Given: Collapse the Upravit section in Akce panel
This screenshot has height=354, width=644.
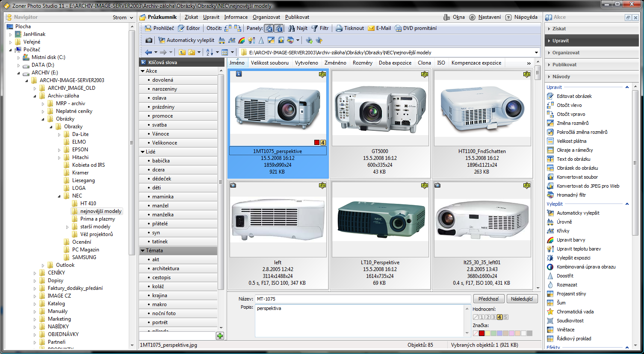Looking at the screenshot, I should pos(627,87).
